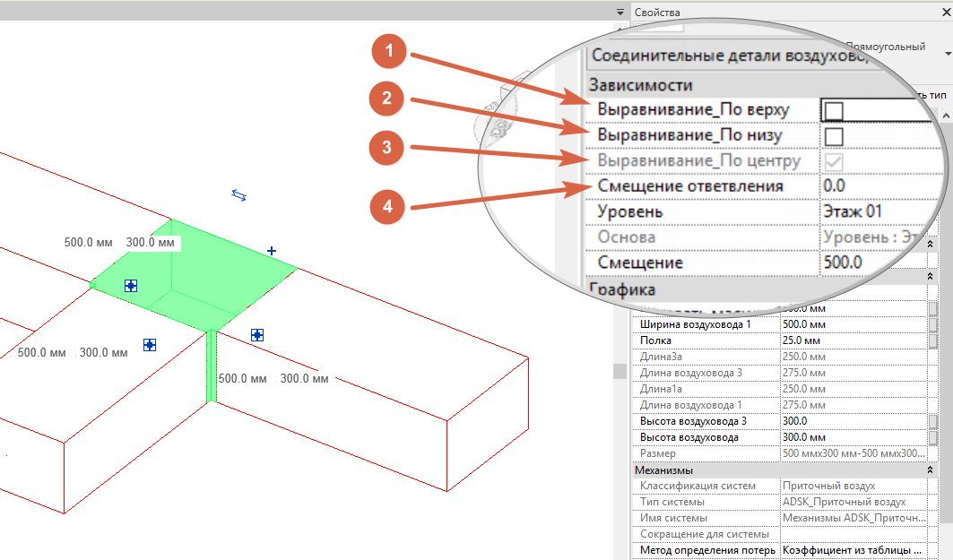The width and height of the screenshot is (953, 560).
Task: Select the connector grip on the green tee fitting
Action: (131, 286)
